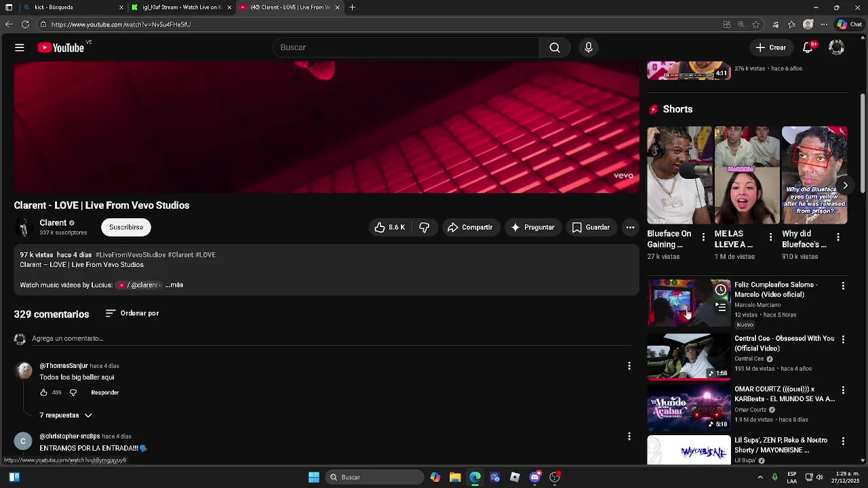The width and height of the screenshot is (868, 488).
Task: Open options for ThomasSanjur's comment
Action: point(629,366)
